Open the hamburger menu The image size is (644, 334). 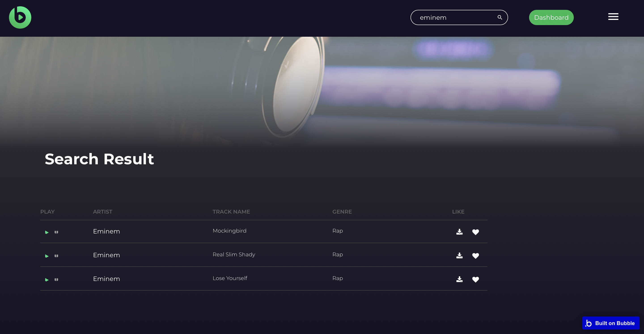(x=613, y=17)
